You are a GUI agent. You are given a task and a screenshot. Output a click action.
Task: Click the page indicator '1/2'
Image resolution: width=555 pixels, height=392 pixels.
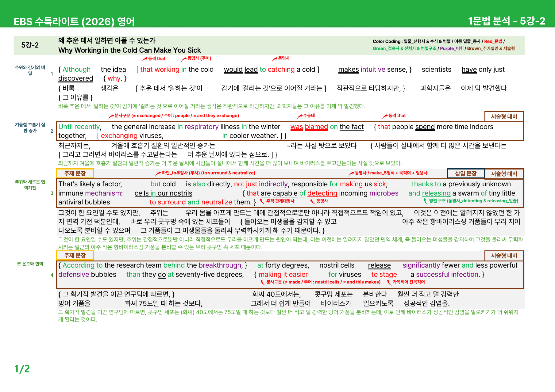(x=22, y=369)
